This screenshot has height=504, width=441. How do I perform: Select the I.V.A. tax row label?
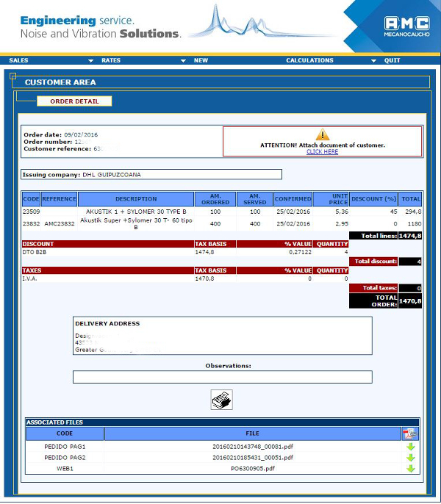[x=29, y=278]
